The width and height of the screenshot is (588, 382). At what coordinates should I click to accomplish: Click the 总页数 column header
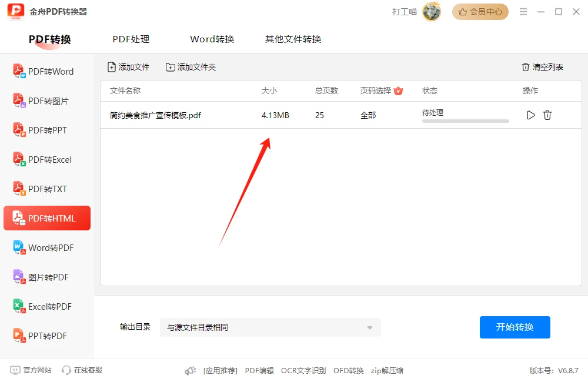pos(326,91)
